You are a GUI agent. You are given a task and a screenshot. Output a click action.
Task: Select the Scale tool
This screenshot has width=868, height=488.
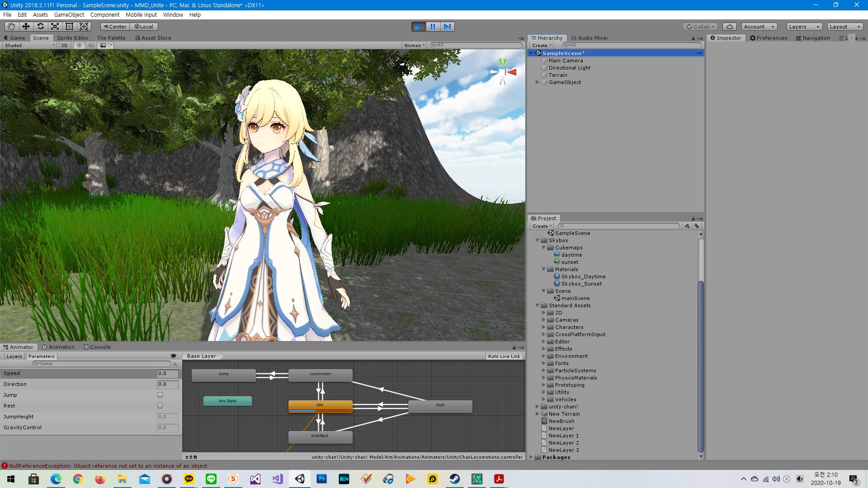point(55,27)
